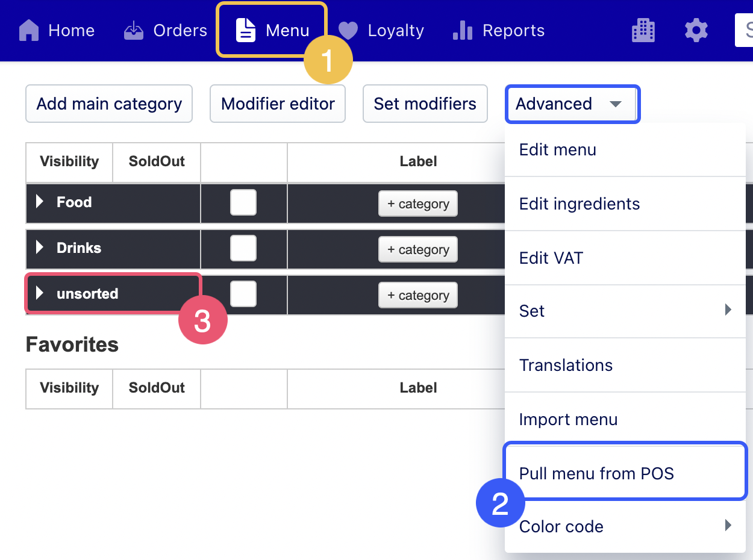The width and height of the screenshot is (753, 560).
Task: Open the Loyalty section
Action: coord(381,30)
